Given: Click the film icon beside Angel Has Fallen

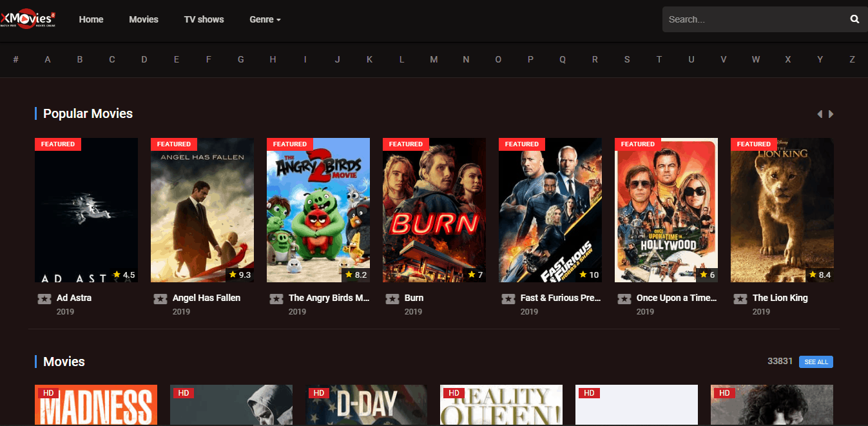Looking at the screenshot, I should (160, 299).
